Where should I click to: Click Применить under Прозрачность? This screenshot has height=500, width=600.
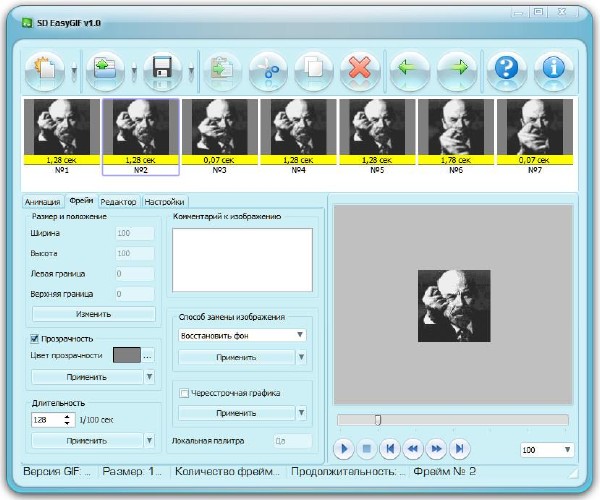(87, 377)
